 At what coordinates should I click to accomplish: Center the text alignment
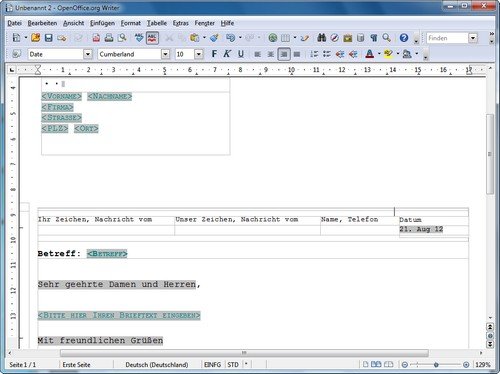[270, 54]
